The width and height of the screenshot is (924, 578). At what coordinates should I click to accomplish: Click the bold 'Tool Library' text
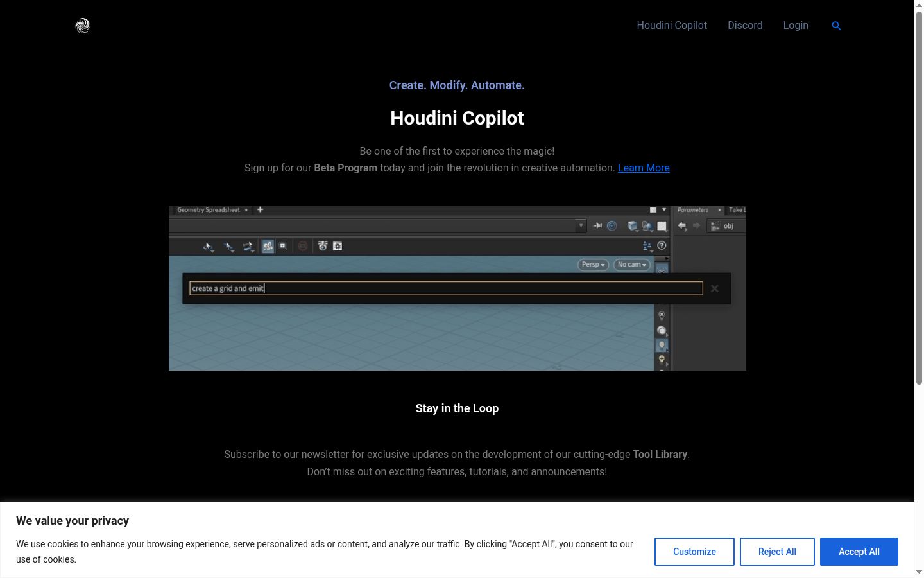(660, 454)
